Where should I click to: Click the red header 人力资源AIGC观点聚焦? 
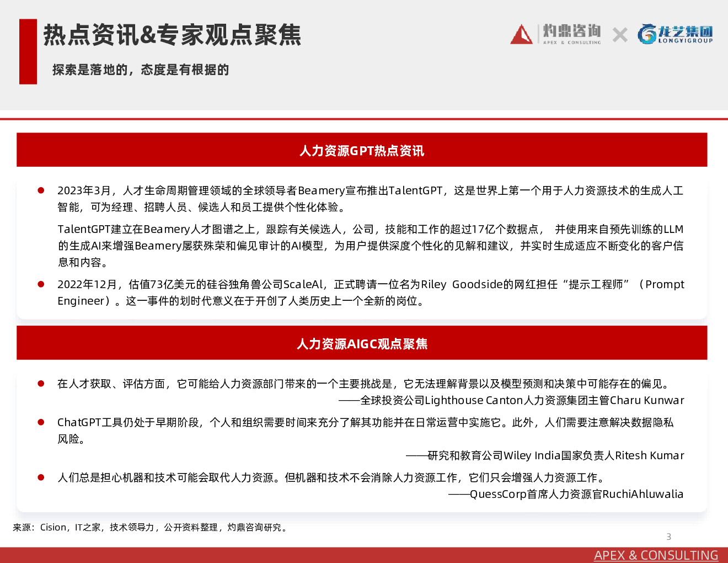tap(362, 343)
